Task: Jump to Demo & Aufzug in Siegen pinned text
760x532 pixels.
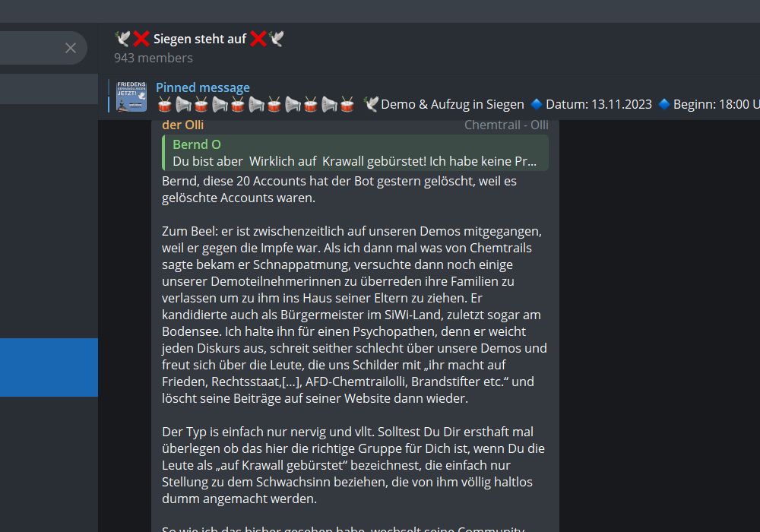Action: (x=452, y=105)
